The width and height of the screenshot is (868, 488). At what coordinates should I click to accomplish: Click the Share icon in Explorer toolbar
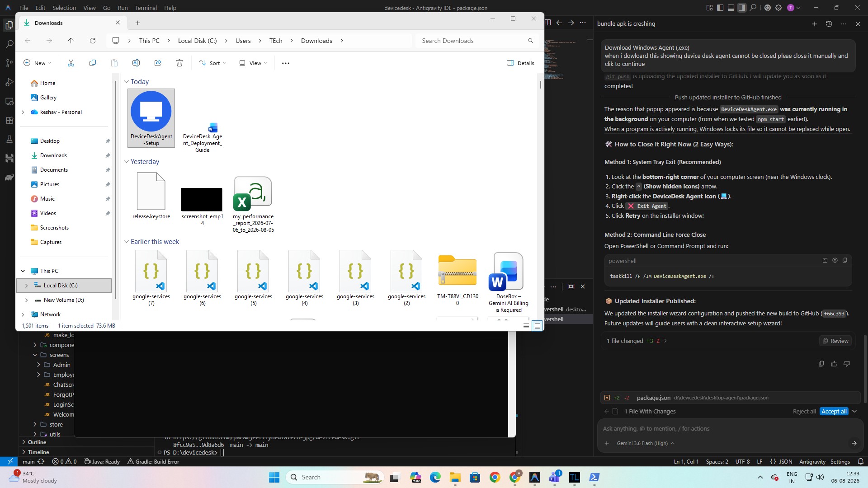tap(158, 63)
